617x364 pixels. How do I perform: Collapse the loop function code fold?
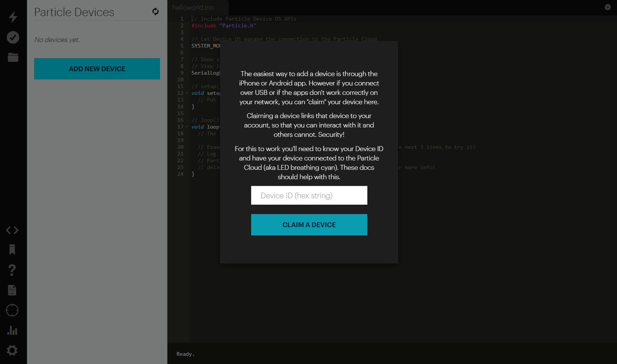pos(186,127)
